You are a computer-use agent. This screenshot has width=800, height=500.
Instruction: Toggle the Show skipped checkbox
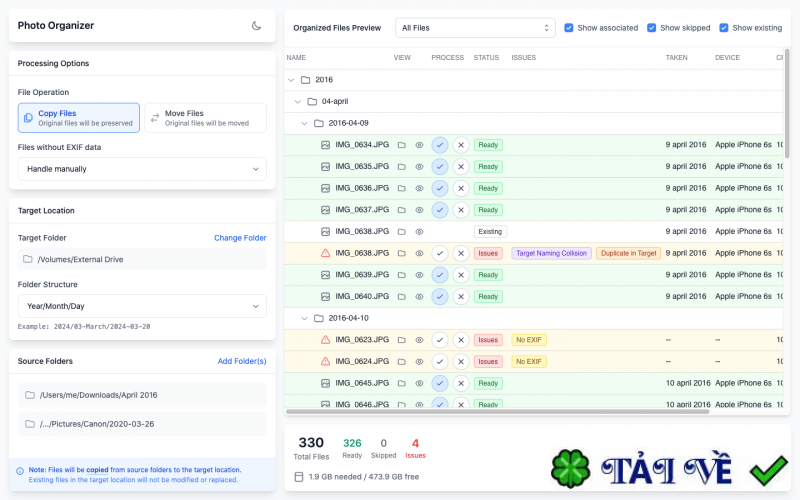pyautogui.click(x=652, y=28)
